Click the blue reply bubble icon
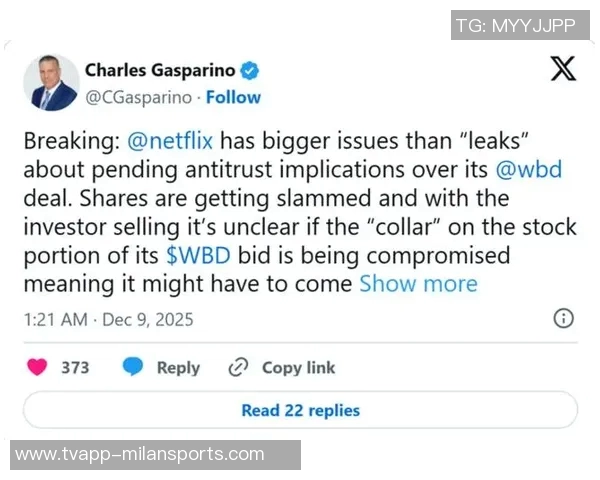This screenshot has width=600, height=480. tap(133, 367)
